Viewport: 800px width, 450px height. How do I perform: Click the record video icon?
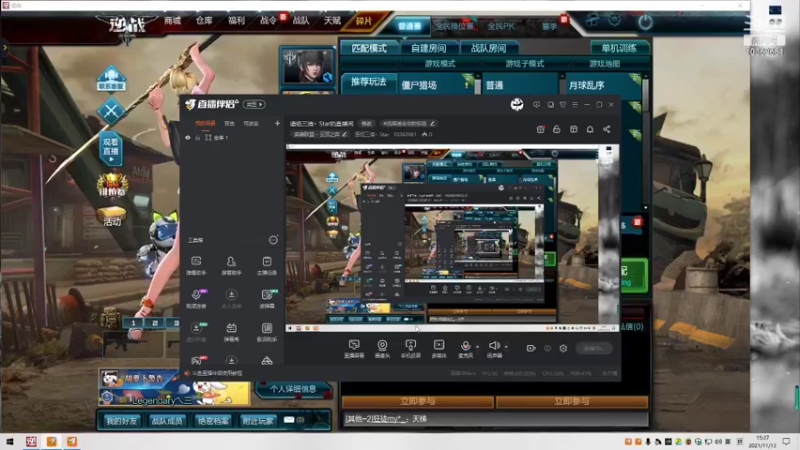(x=531, y=348)
